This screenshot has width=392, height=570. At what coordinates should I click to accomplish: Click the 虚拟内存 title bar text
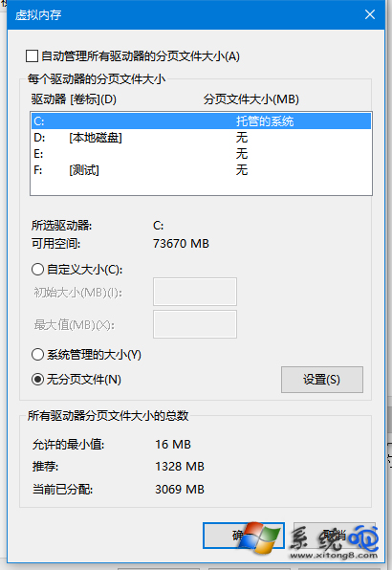[38, 15]
